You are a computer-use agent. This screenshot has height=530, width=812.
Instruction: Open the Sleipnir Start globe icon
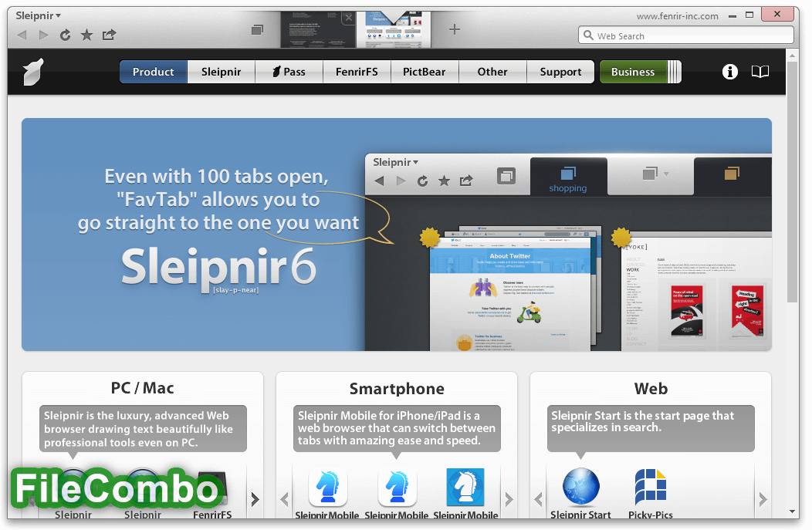[x=581, y=487]
